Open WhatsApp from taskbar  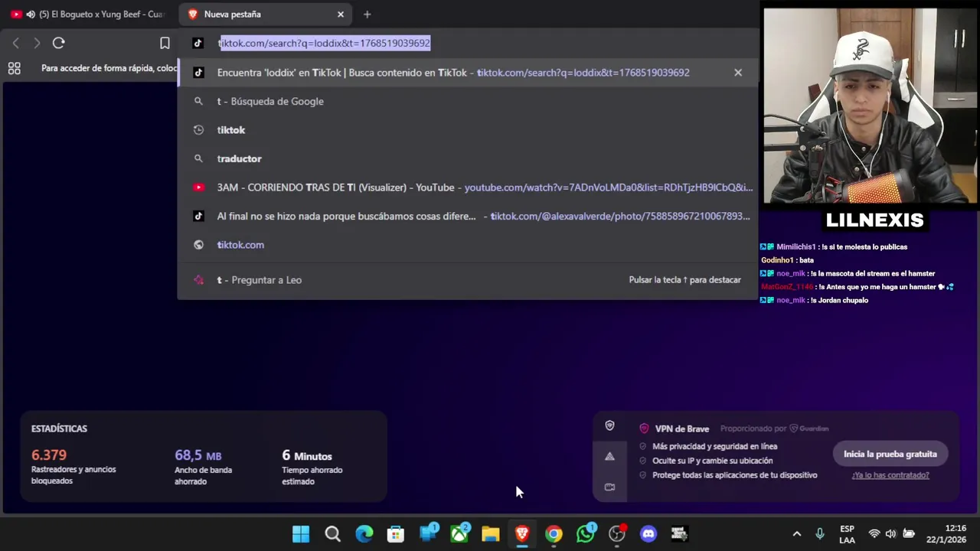click(586, 533)
